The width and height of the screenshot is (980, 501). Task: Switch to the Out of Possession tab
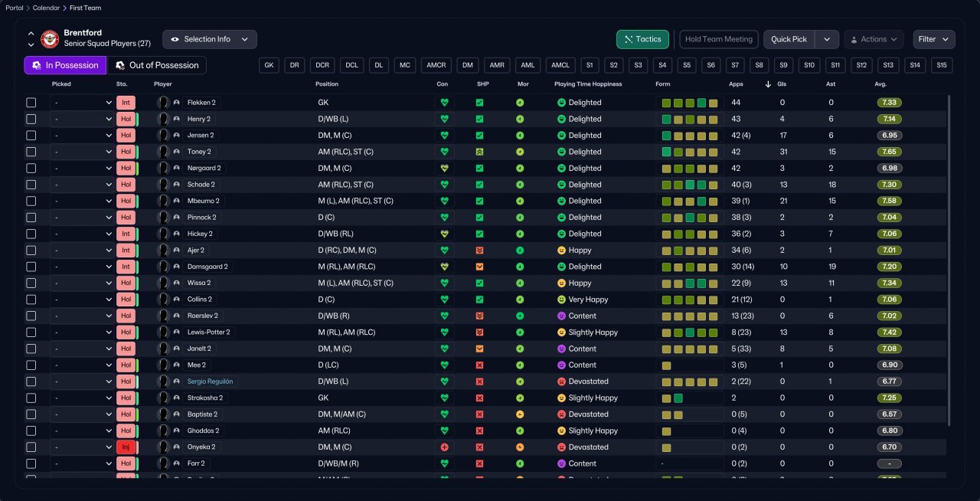[x=156, y=65]
